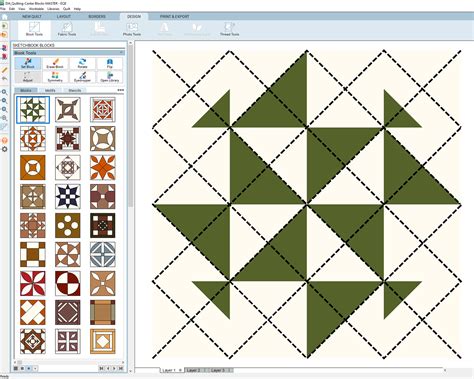The width and height of the screenshot is (474, 379).
Task: Pick the Eyedropper tool
Action: [82, 77]
